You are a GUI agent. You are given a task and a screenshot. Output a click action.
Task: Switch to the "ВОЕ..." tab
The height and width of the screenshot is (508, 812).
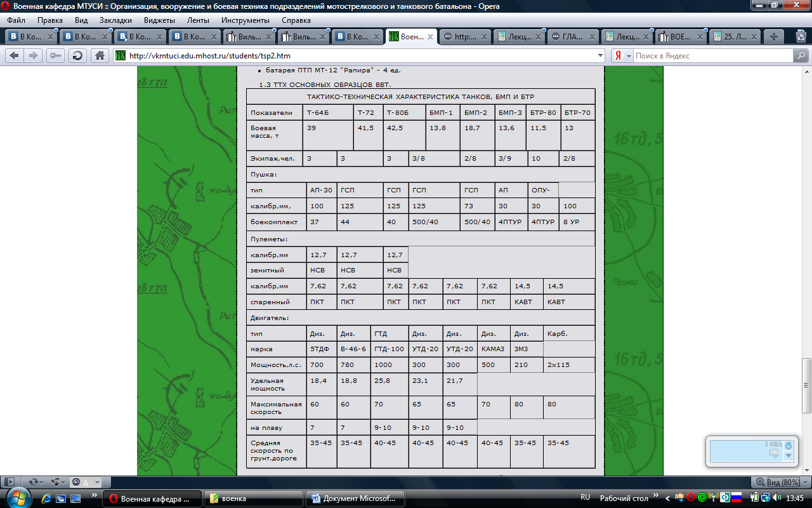tap(680, 37)
